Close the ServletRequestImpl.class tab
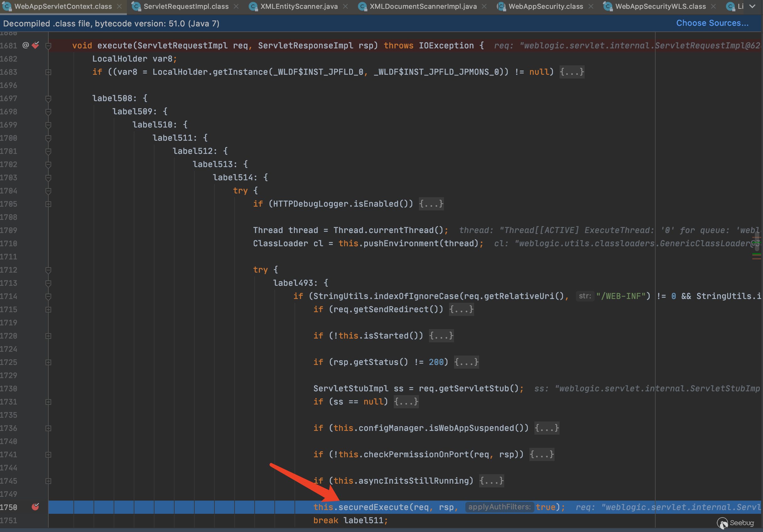The image size is (763, 532). click(236, 6)
